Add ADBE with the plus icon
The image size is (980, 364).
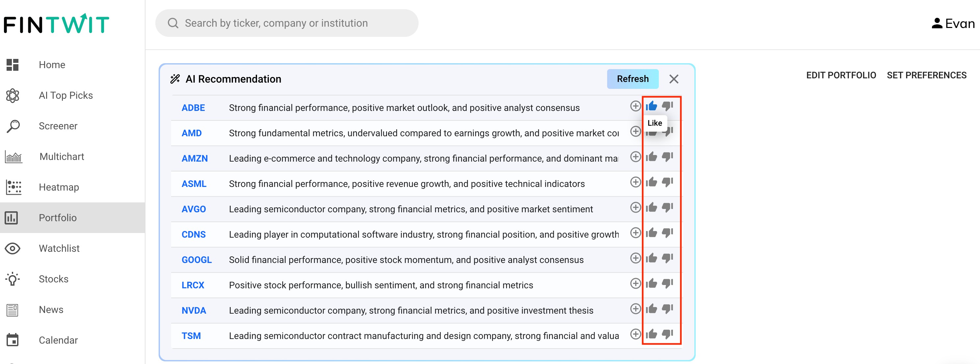coord(635,106)
